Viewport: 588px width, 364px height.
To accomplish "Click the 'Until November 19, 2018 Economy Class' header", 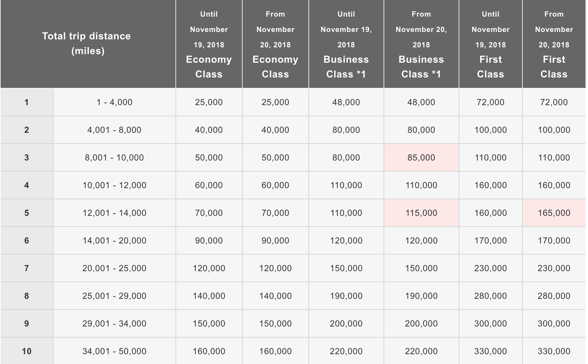I will pos(209,44).
